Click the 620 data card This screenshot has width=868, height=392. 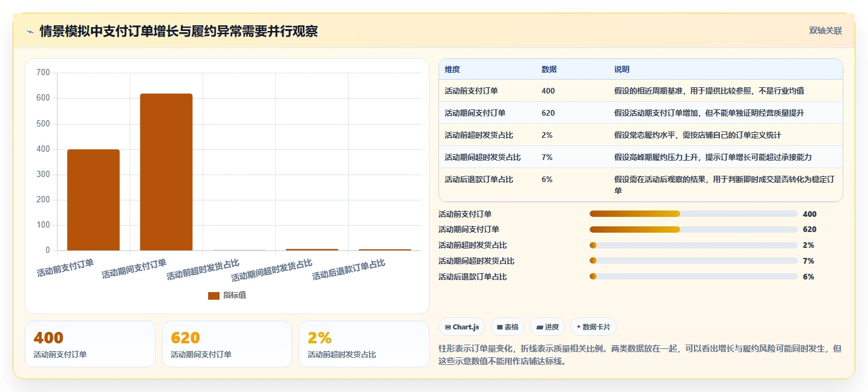[x=227, y=344]
